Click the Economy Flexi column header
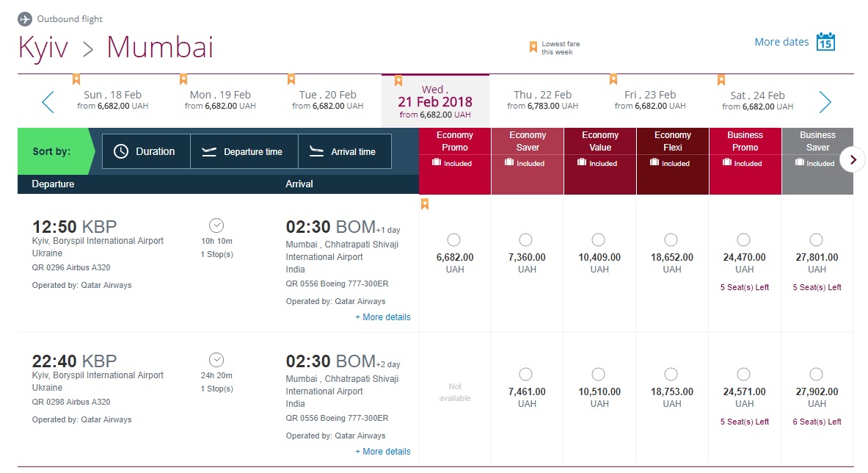 [x=672, y=141]
